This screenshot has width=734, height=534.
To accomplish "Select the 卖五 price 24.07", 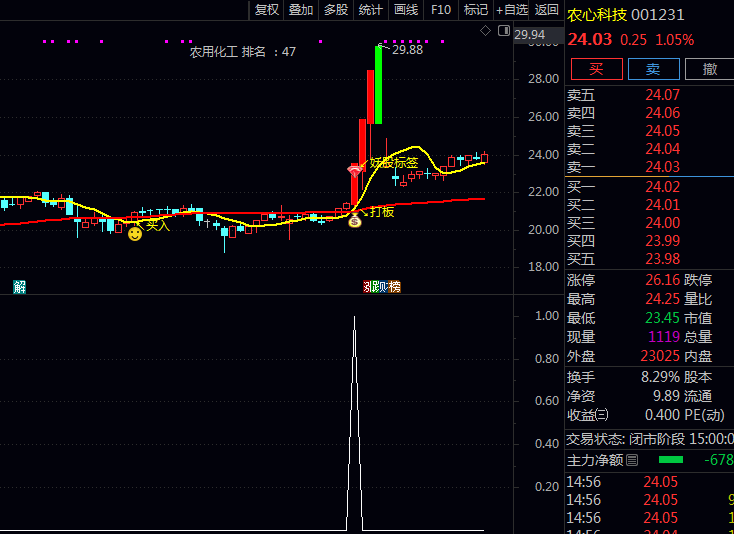I will pyautogui.click(x=662, y=95).
